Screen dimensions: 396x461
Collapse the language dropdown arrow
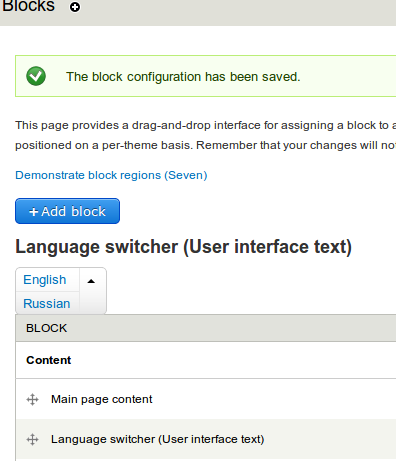point(91,281)
